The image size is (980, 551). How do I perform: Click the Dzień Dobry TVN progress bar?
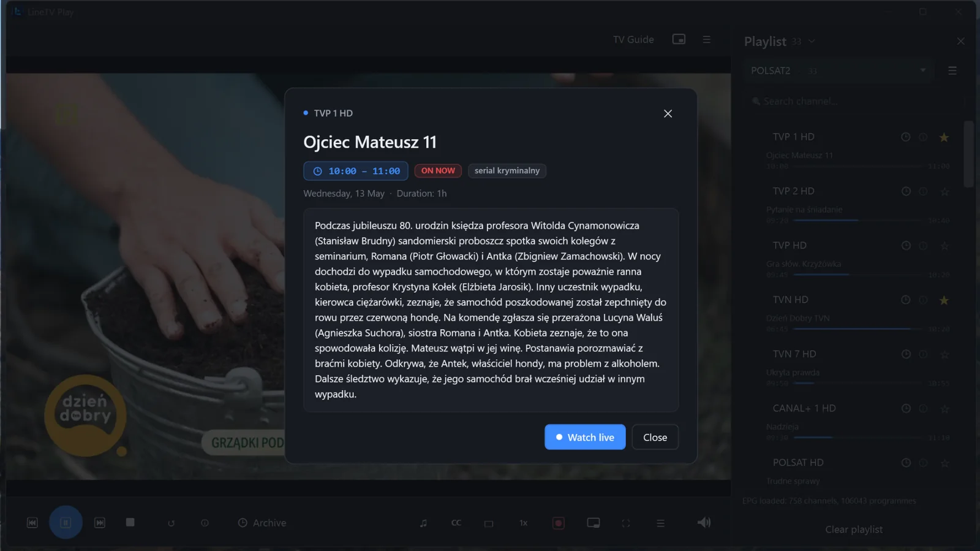pyautogui.click(x=858, y=329)
